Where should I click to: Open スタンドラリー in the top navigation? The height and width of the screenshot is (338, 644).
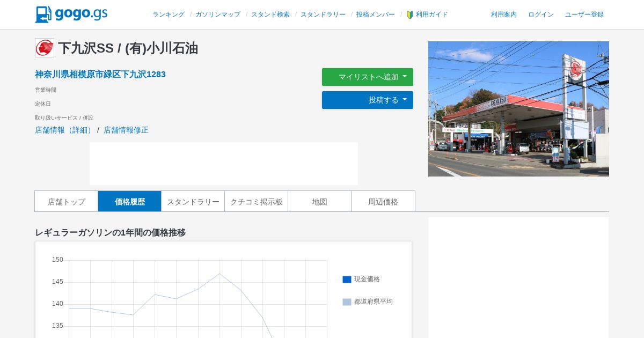coord(323,14)
